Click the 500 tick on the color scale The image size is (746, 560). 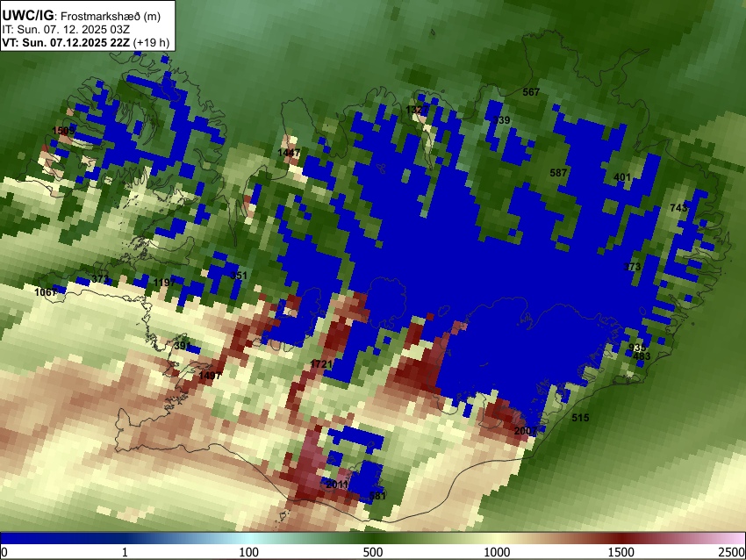coord(373,552)
